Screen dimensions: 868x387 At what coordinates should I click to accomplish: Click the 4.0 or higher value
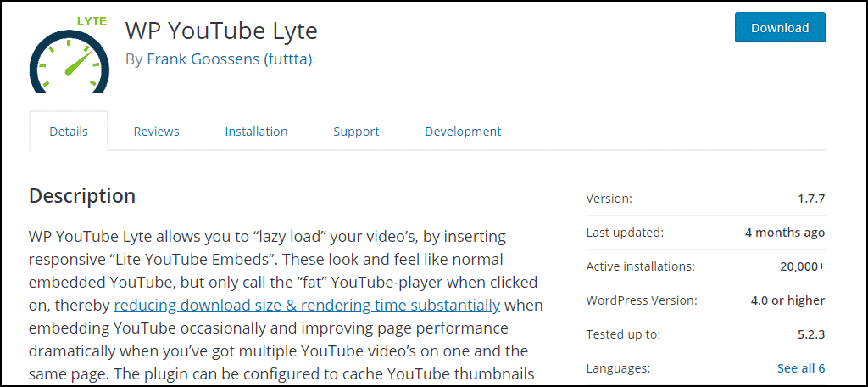[789, 300]
